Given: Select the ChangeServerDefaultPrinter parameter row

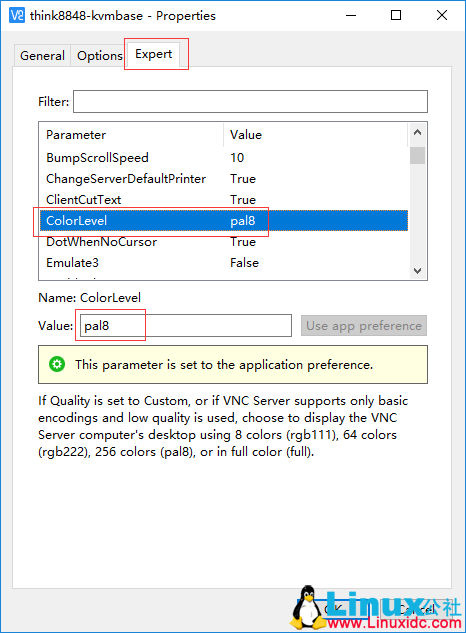Looking at the screenshot, I should [x=224, y=178].
